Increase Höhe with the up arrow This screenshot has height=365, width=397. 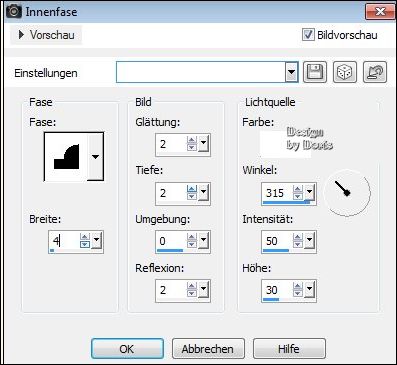pyautogui.click(x=298, y=286)
